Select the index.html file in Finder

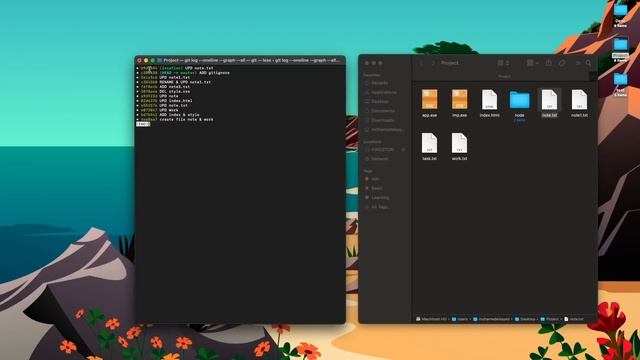[x=489, y=103]
